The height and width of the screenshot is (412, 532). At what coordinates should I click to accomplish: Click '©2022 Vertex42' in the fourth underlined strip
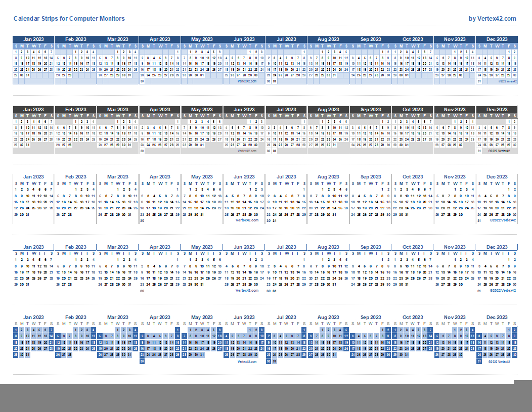pyautogui.click(x=503, y=290)
